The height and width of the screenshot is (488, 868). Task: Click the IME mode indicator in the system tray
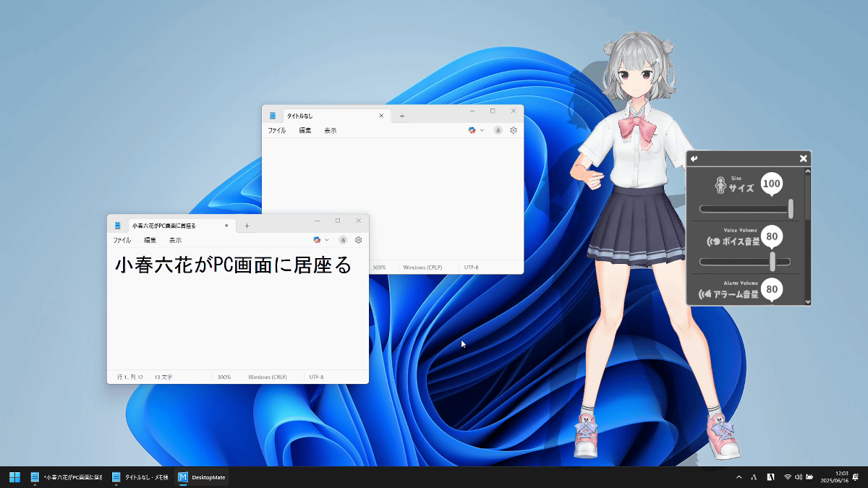pos(754,477)
